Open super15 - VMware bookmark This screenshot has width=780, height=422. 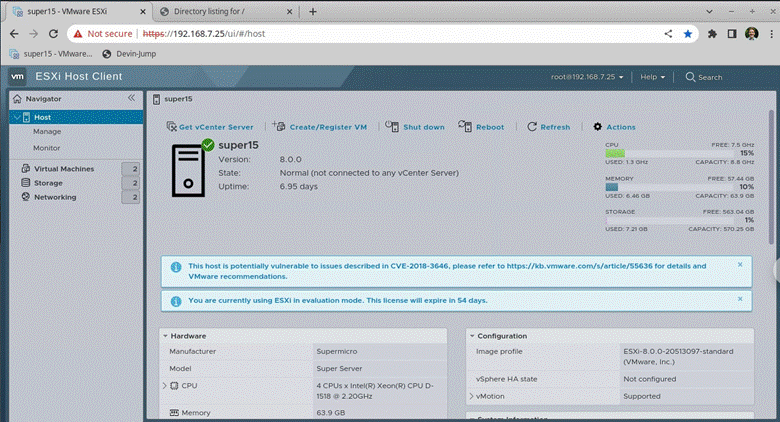(x=51, y=54)
